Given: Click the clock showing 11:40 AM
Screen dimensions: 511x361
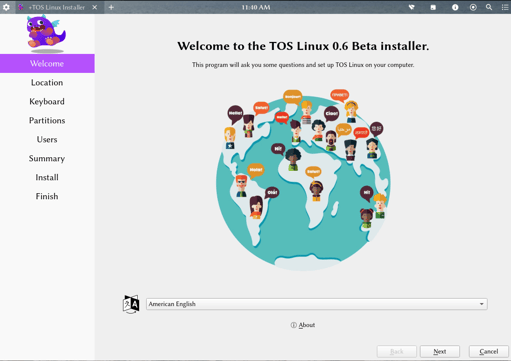Looking at the screenshot, I should point(256,7).
